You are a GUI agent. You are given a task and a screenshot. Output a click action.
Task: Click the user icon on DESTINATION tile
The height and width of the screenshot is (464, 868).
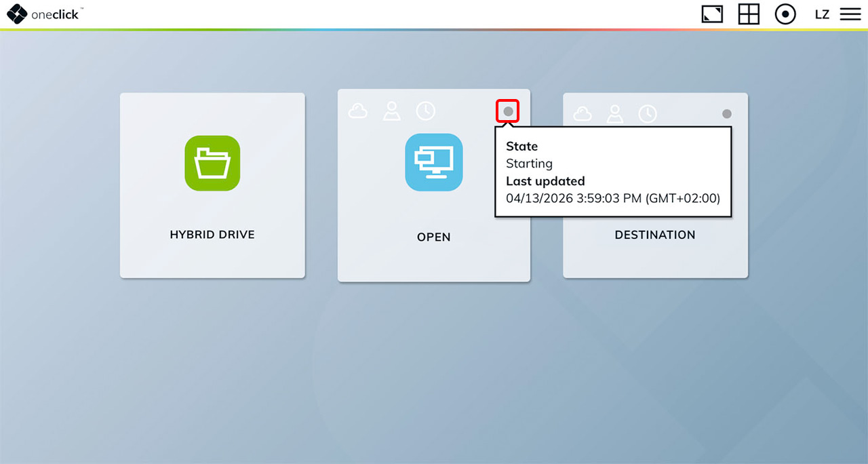click(x=614, y=114)
